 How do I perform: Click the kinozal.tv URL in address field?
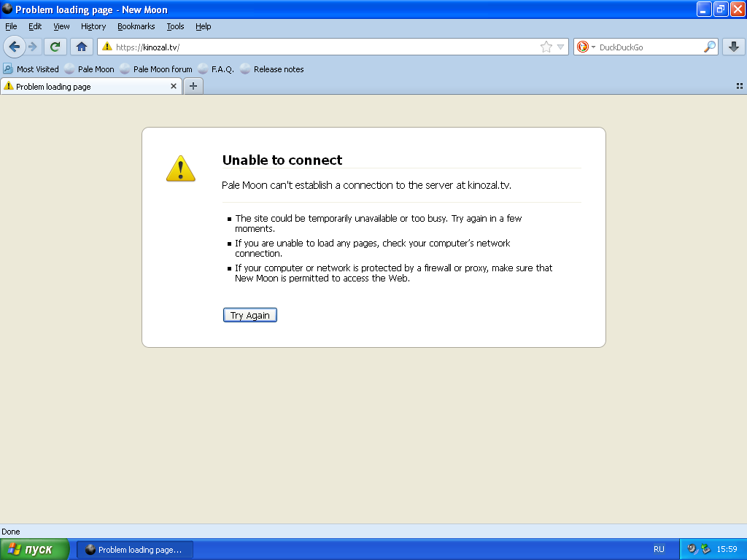(x=147, y=47)
